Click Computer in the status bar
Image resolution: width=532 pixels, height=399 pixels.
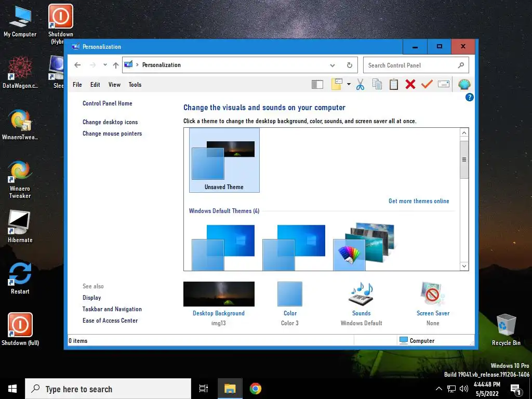pyautogui.click(x=417, y=340)
